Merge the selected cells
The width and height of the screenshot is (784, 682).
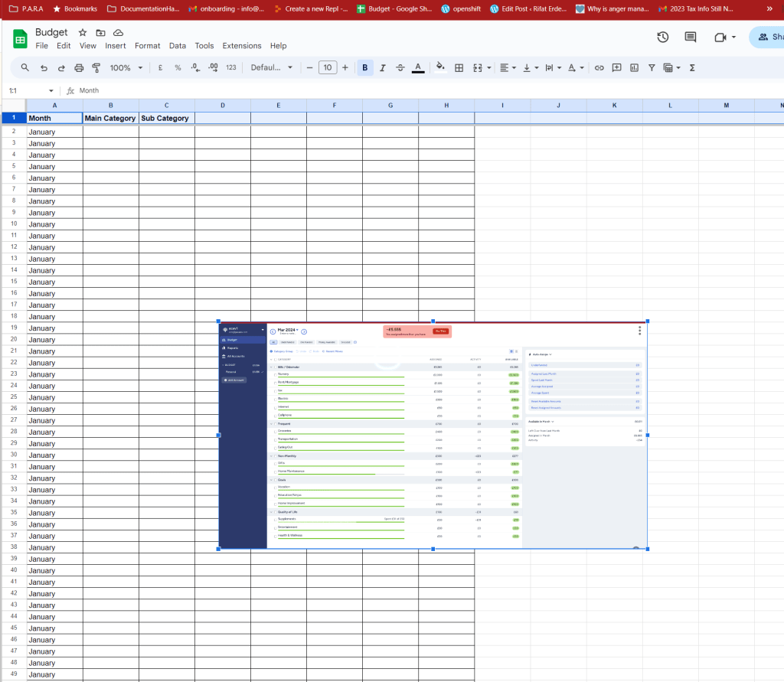[x=478, y=67]
